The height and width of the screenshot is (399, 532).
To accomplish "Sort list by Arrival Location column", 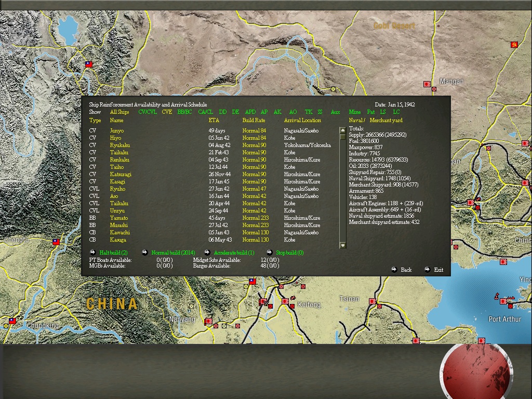I will point(303,120).
